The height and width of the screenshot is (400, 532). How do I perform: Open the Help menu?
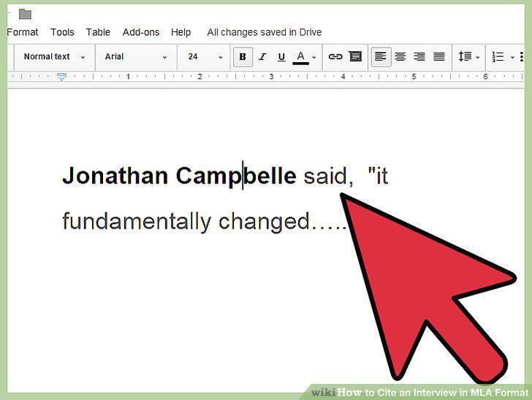coord(180,32)
